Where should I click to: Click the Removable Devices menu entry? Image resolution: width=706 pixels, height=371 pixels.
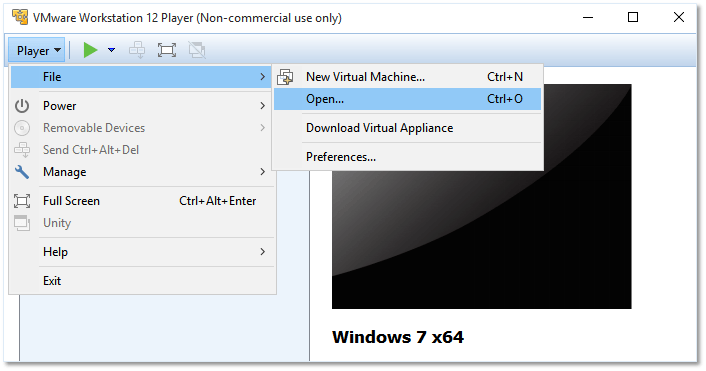click(141, 128)
